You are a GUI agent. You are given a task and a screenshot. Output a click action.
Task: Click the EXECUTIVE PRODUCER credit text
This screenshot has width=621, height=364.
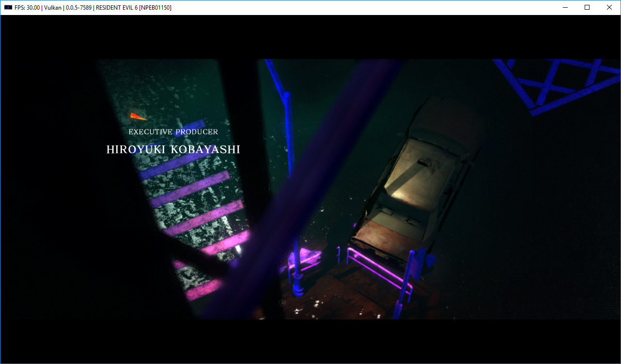pyautogui.click(x=173, y=132)
